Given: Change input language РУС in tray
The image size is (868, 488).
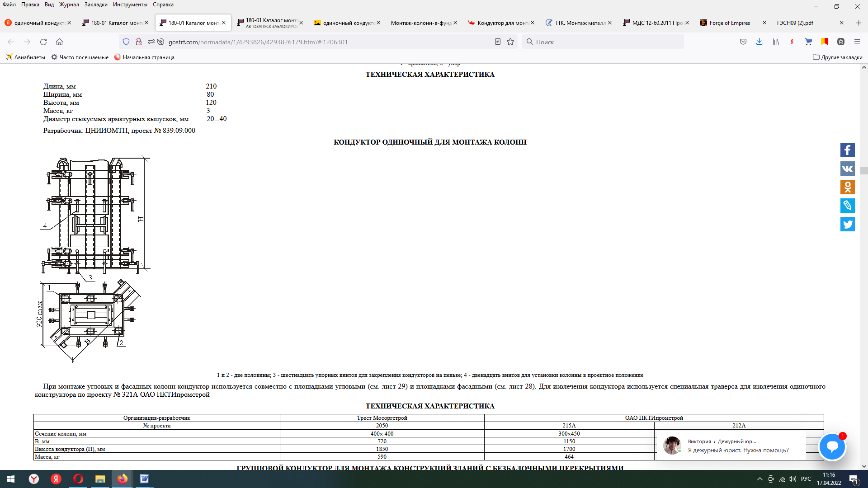Looking at the screenshot, I should 806,479.
